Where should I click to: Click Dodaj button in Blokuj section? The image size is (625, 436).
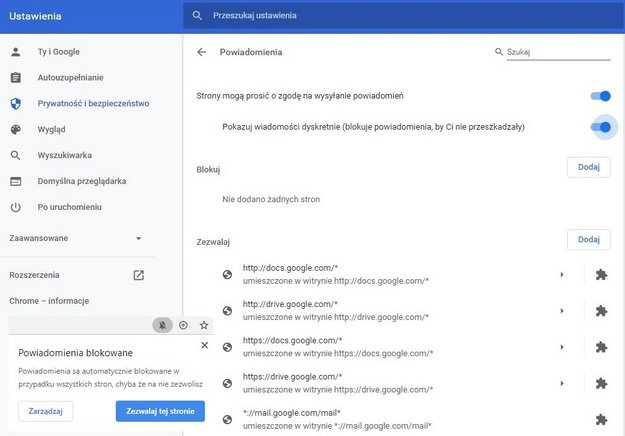(588, 168)
